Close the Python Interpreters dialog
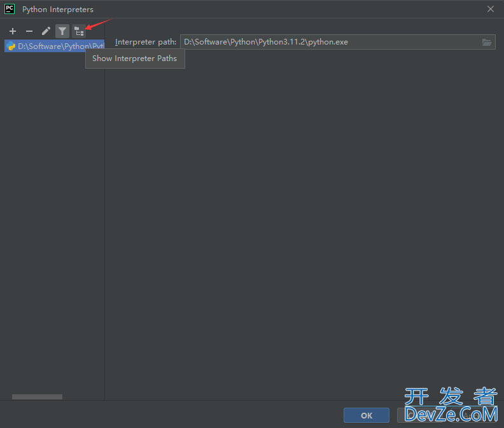This screenshot has height=428, width=504. coord(491,9)
